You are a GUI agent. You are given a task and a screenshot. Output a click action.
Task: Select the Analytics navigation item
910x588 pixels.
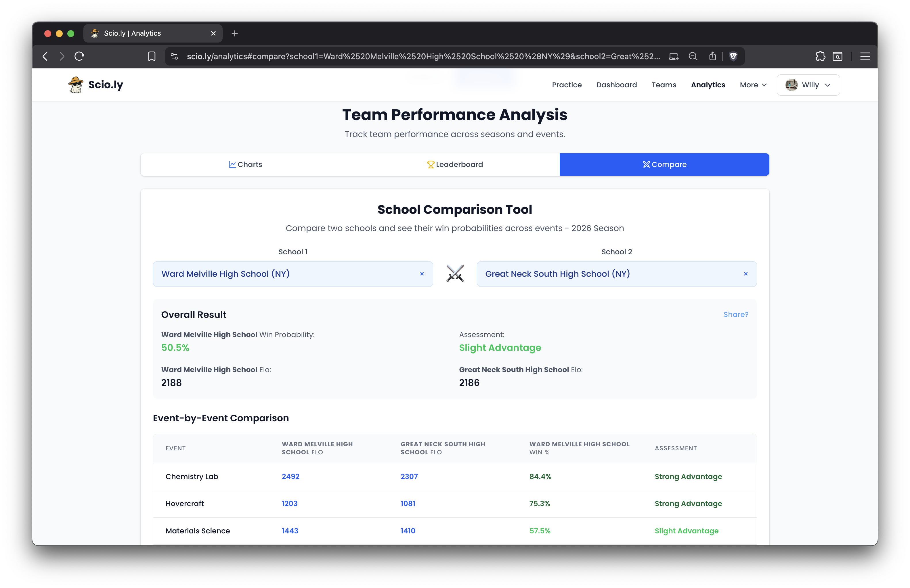click(708, 85)
